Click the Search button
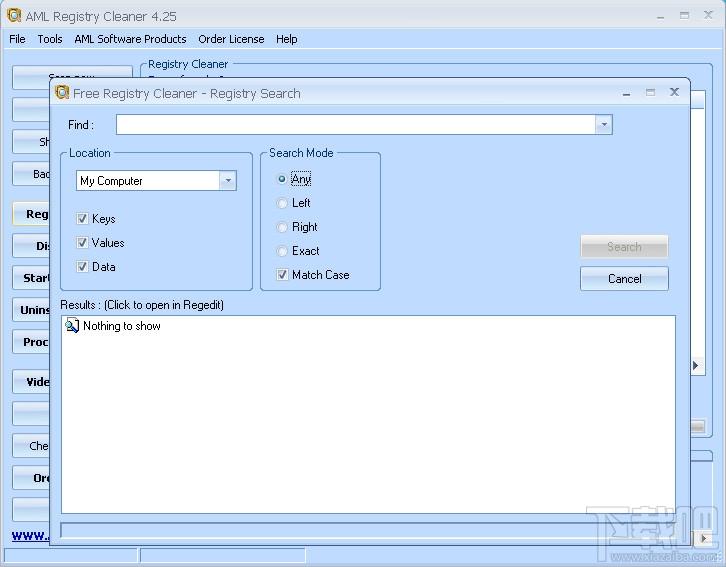This screenshot has height=567, width=726. pyautogui.click(x=624, y=247)
